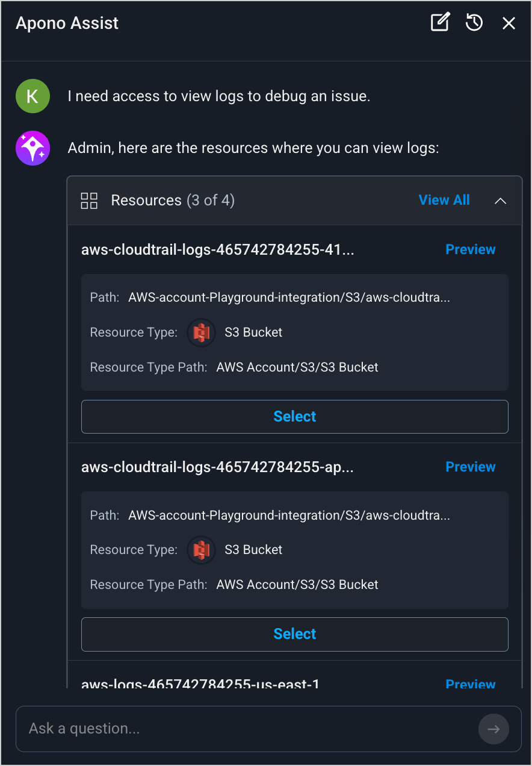Preview the aws-logs-465742784255-us-east-1 resource
This screenshot has width=532, height=766.
(470, 683)
